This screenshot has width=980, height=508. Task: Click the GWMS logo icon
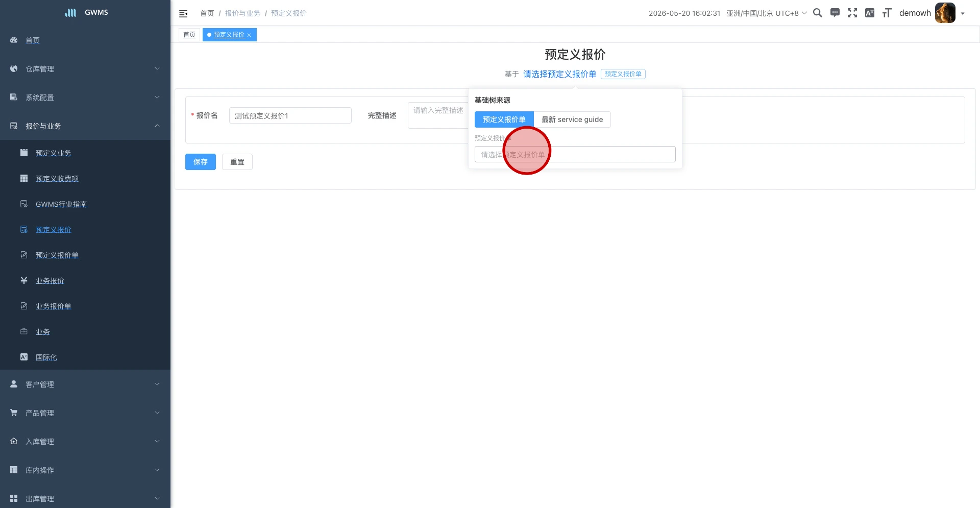pyautogui.click(x=70, y=12)
